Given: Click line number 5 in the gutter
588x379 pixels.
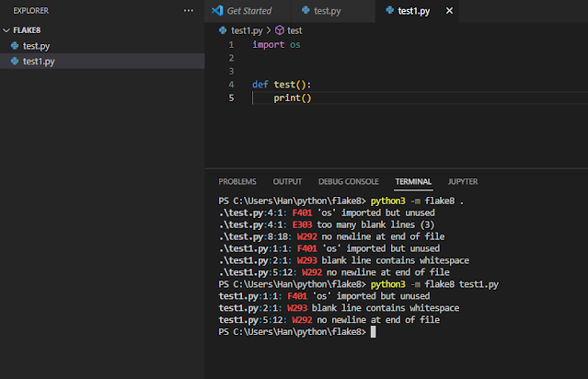Looking at the screenshot, I should point(231,98).
